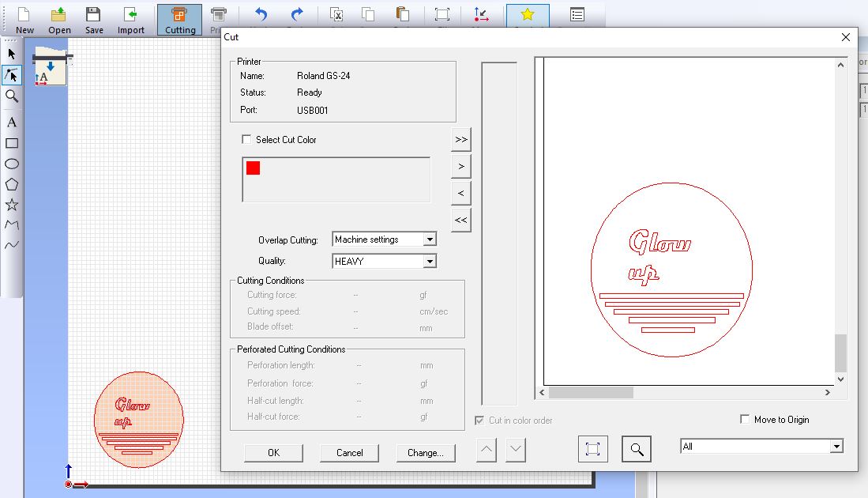Select the polyline drawing tool
The height and width of the screenshot is (498, 868).
click(12, 225)
